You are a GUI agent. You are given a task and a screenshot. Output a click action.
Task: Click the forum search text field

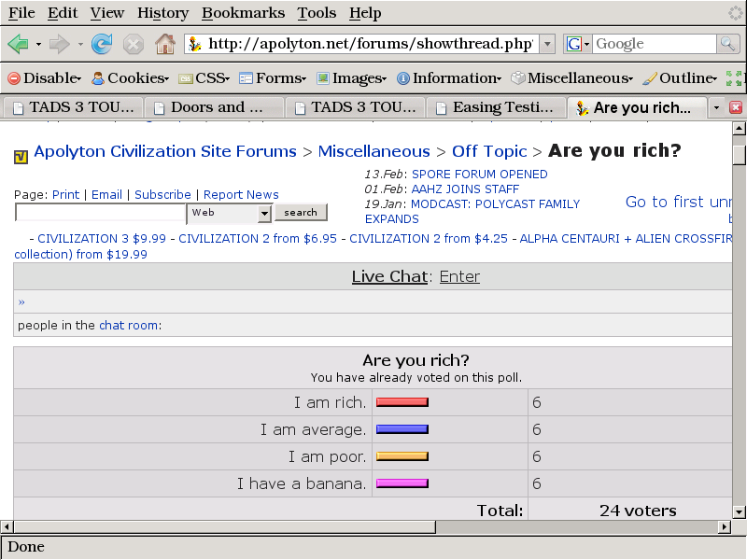point(100,213)
